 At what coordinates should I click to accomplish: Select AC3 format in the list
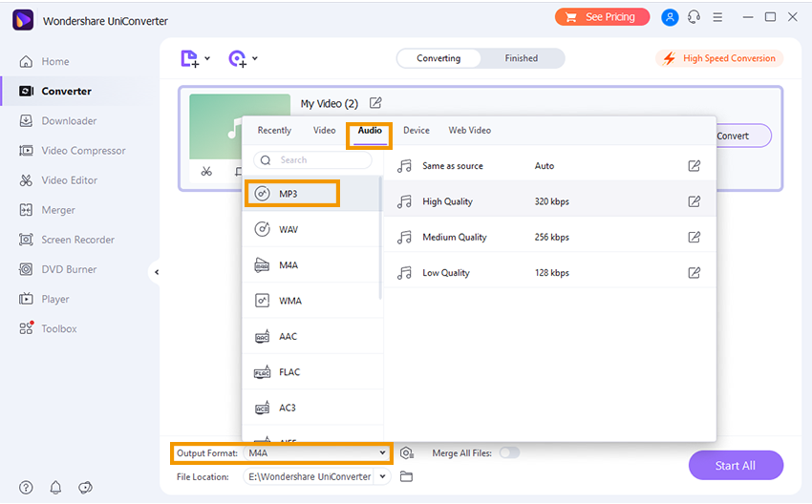coord(311,409)
